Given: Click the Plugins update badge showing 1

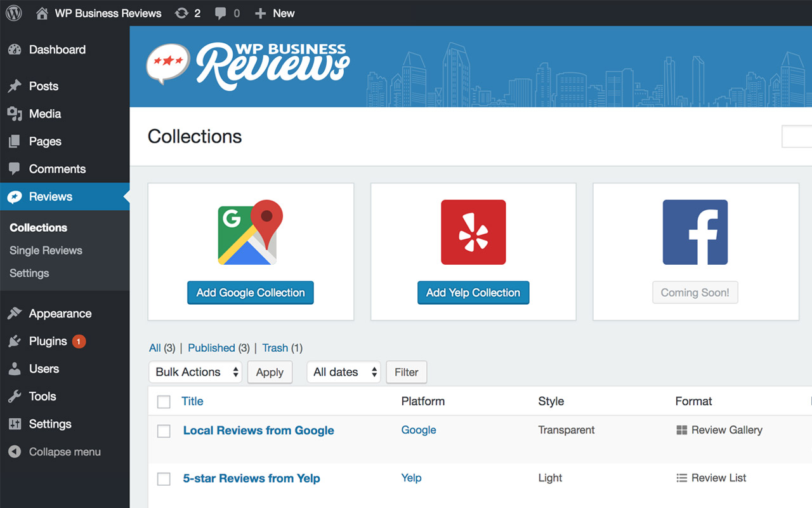Looking at the screenshot, I should point(79,341).
